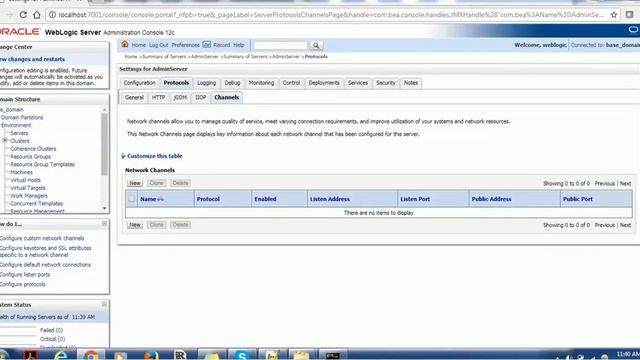Open Coherence Clusters tree item
Screen dimensions: 640x360
coord(33,149)
